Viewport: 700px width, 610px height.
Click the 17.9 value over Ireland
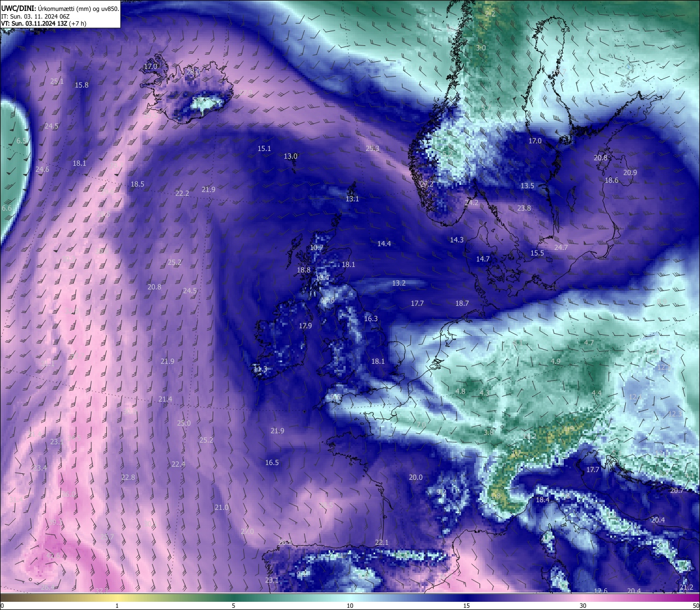click(305, 326)
